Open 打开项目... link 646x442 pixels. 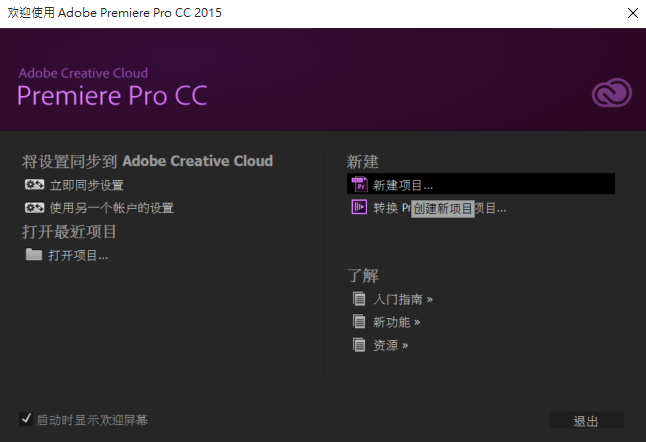coord(78,255)
